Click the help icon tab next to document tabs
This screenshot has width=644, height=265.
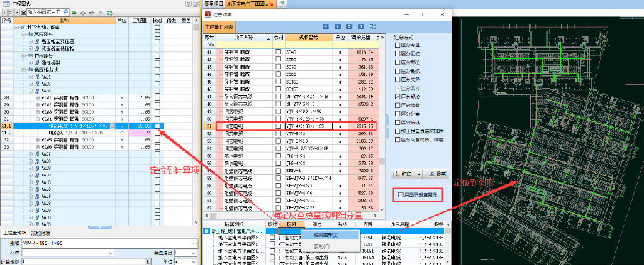click(x=282, y=4)
